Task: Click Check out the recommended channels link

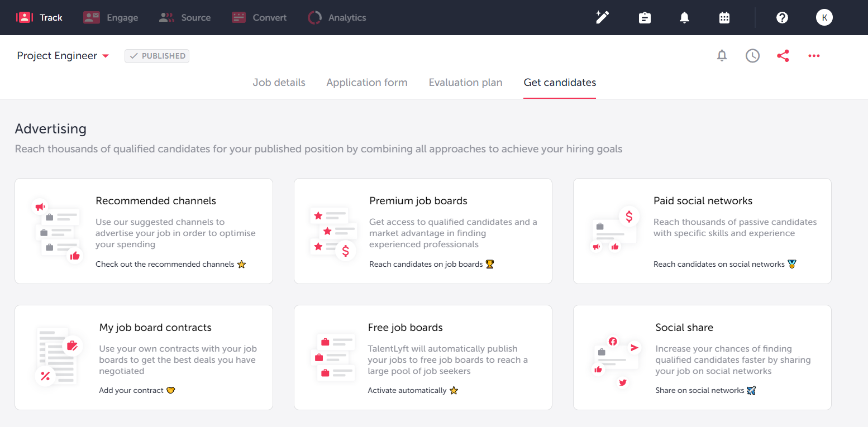Action: [x=165, y=264]
